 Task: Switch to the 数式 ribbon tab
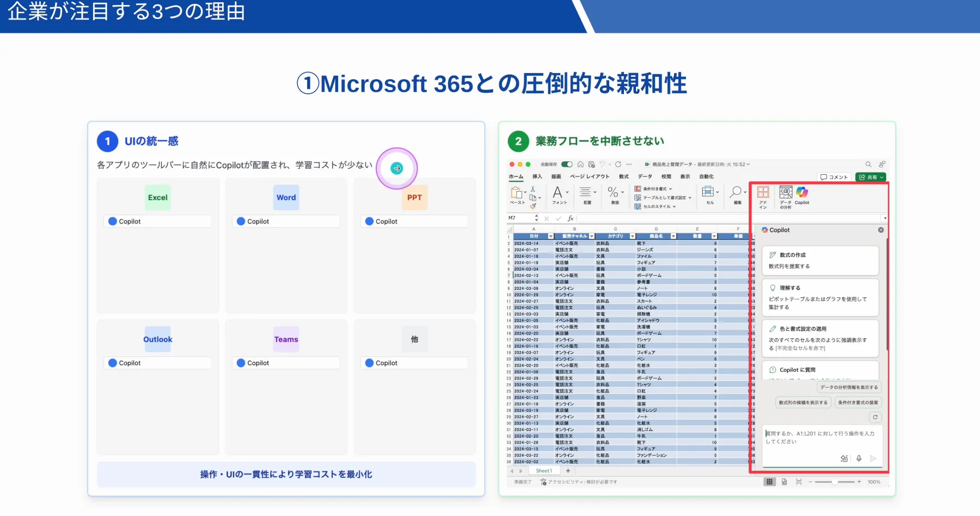[x=624, y=177]
